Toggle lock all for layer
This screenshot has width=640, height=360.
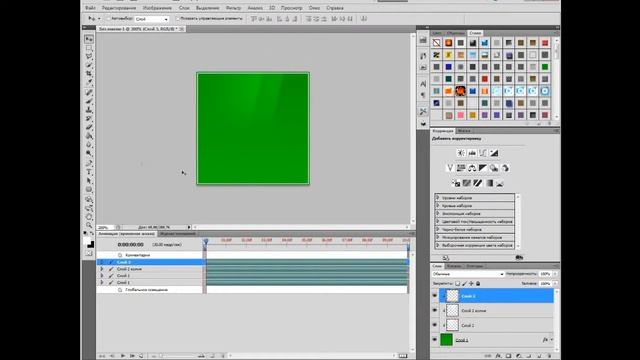click(x=478, y=283)
